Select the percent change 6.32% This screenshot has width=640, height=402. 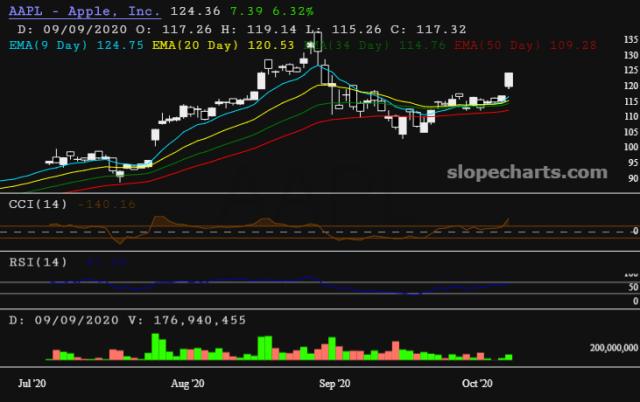(x=293, y=11)
